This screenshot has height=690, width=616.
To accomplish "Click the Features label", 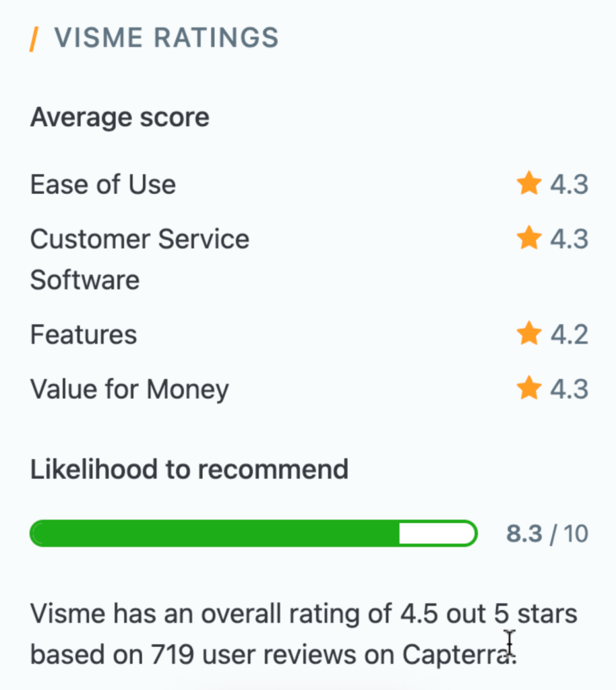I will click(84, 334).
